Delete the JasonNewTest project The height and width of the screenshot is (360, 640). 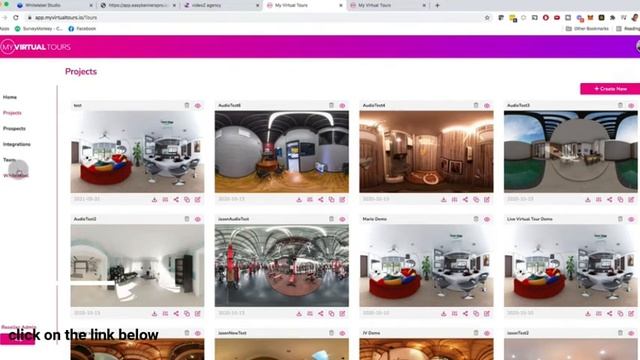[x=331, y=333]
